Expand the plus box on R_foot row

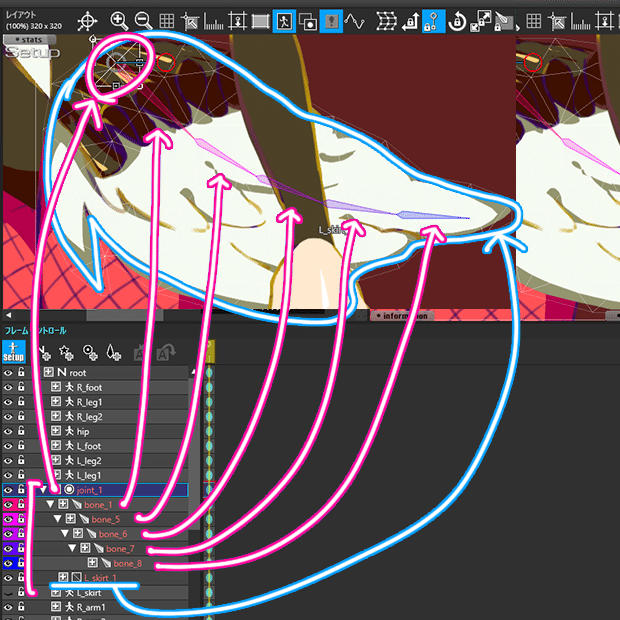[56, 387]
